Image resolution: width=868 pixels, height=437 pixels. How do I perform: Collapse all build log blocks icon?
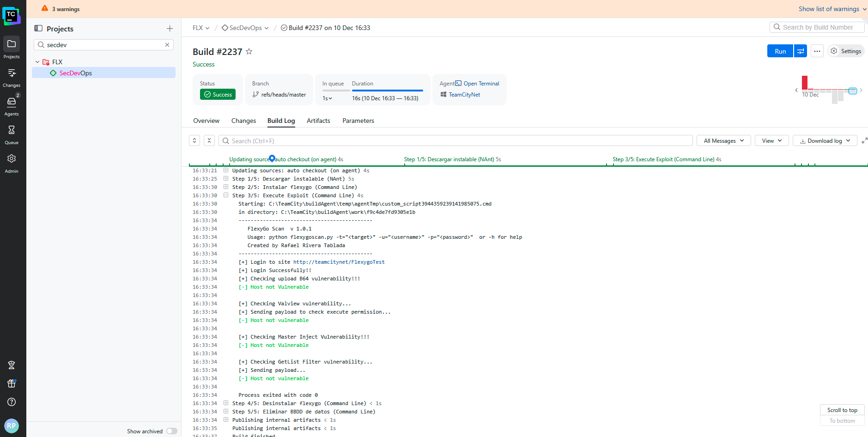209,140
